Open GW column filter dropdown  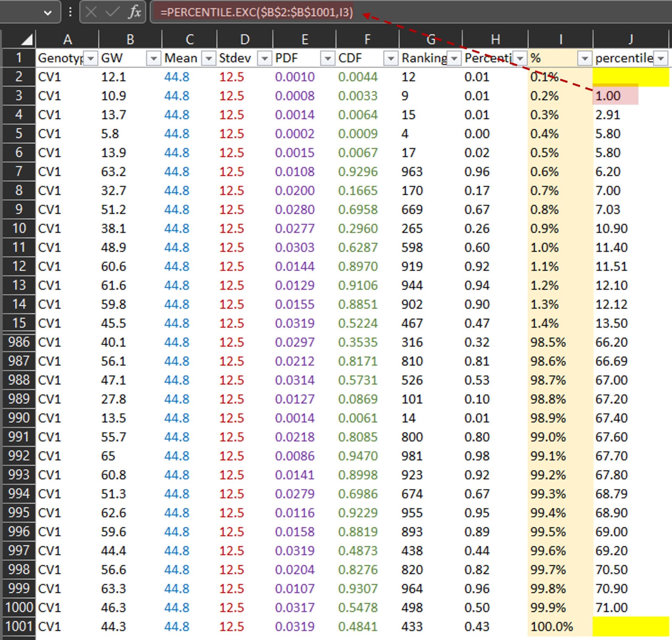tap(154, 59)
